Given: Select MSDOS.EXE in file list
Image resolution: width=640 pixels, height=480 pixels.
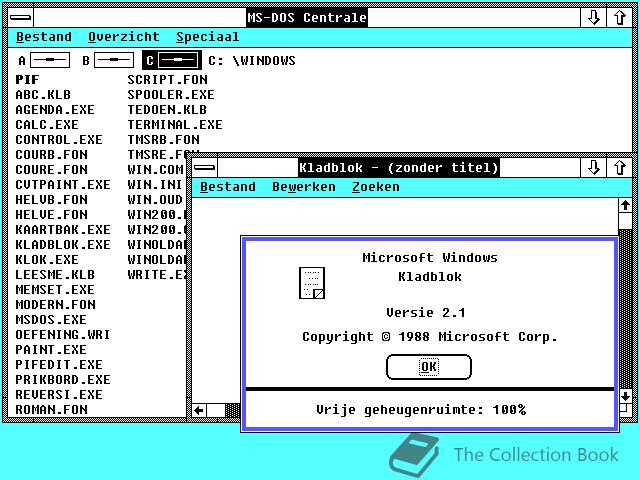Looking at the screenshot, I should (51, 320).
